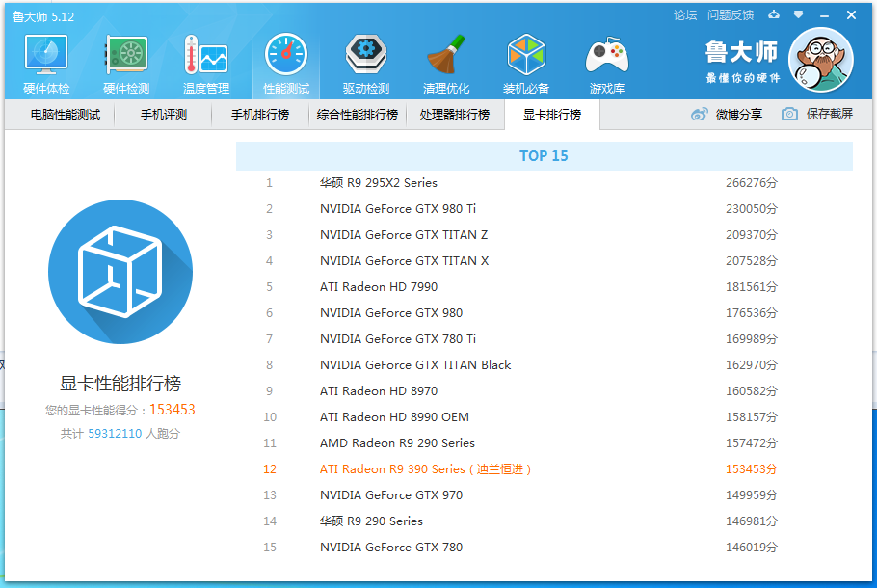Select highlighted ATI Radeon R9 390 Series row
Screen dimensions: 877x588
[x=545, y=468]
